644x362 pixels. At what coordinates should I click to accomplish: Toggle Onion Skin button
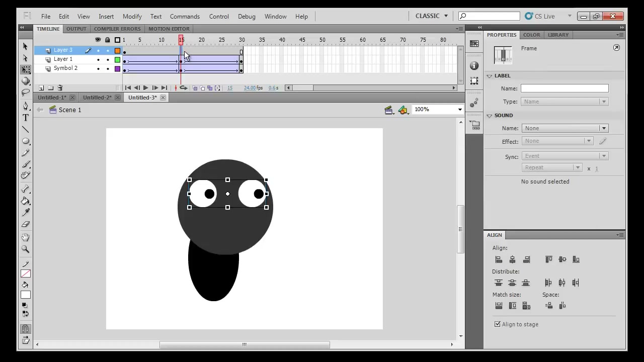tap(195, 88)
